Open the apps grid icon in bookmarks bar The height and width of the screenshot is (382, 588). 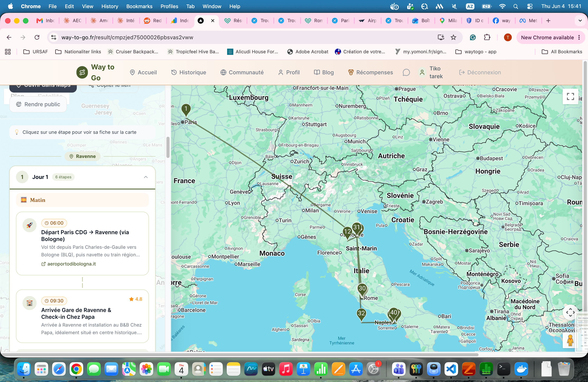[8, 52]
